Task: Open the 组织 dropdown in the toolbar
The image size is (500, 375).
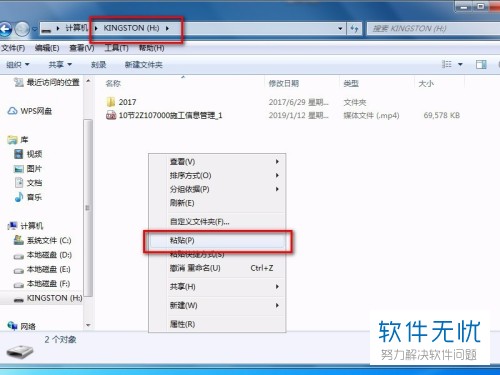Action: 18,65
